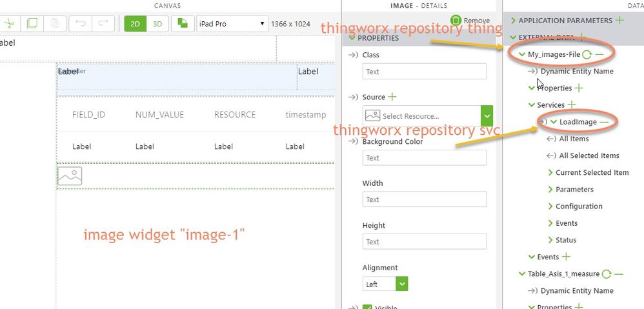Screen dimensions: 644x309
Task: Click the plus icon next to Source
Action: (392, 97)
